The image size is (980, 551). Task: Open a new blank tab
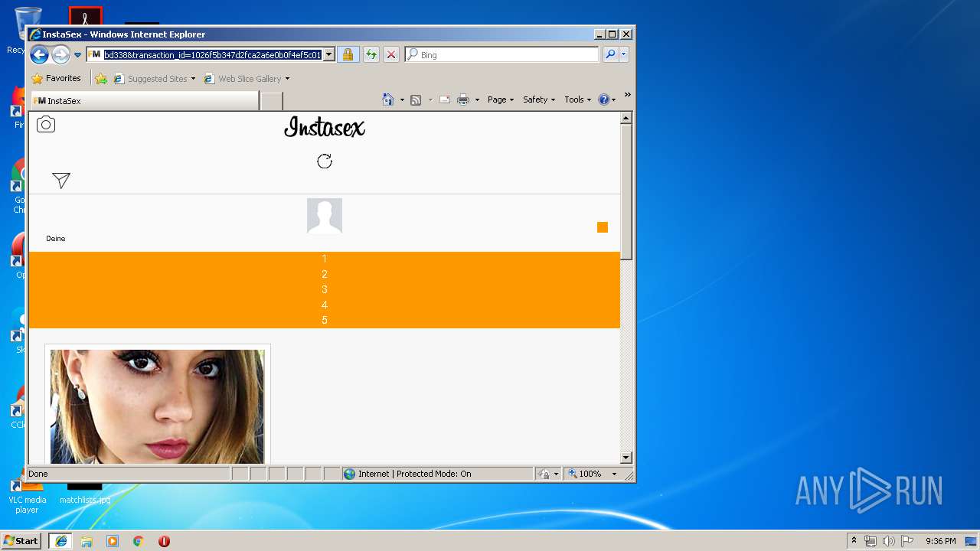point(271,101)
